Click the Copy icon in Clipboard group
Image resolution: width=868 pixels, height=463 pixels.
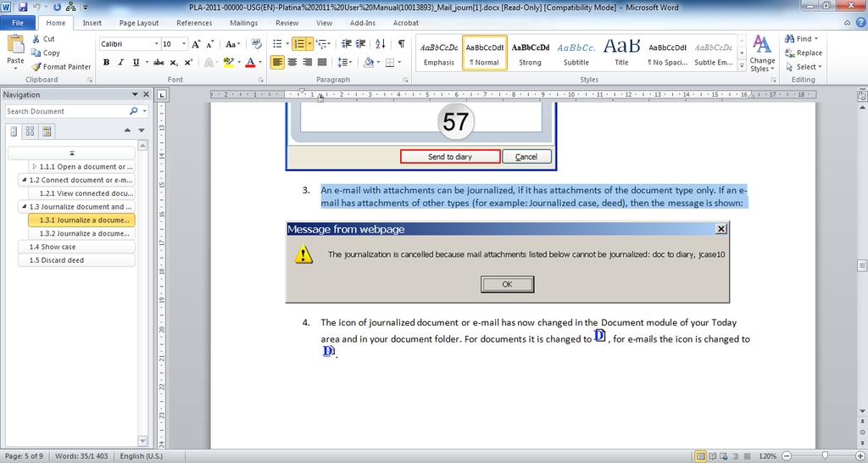click(36, 53)
